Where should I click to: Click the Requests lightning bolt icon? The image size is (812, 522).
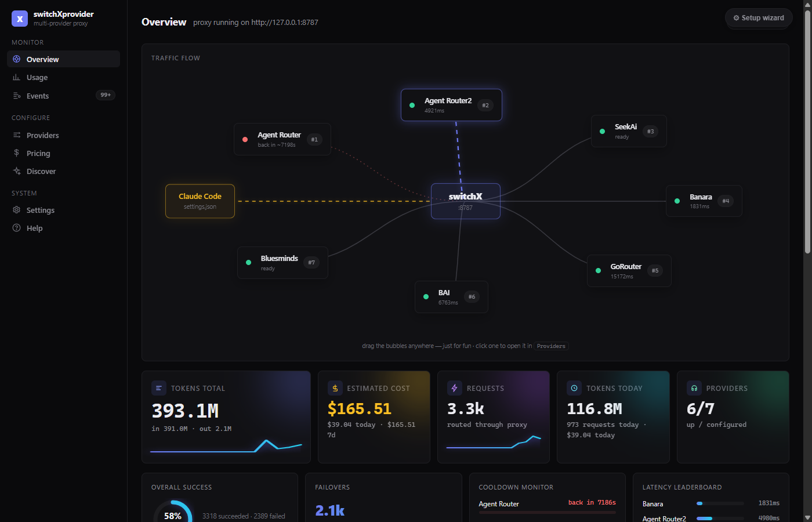[x=455, y=388]
